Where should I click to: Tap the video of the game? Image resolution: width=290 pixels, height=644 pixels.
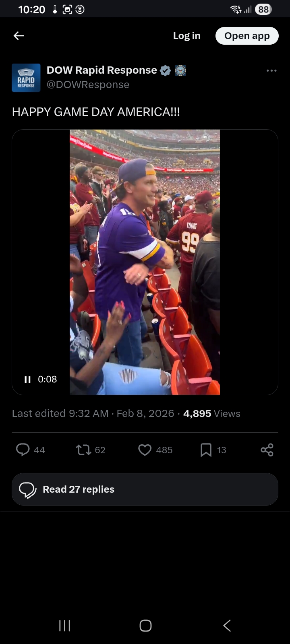(x=145, y=262)
